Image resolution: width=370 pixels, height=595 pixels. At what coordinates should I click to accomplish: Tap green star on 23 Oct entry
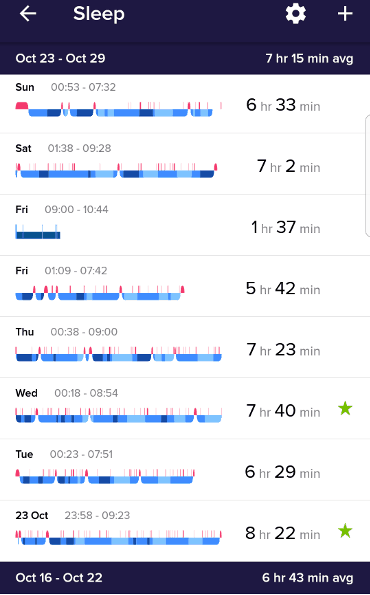[345, 531]
